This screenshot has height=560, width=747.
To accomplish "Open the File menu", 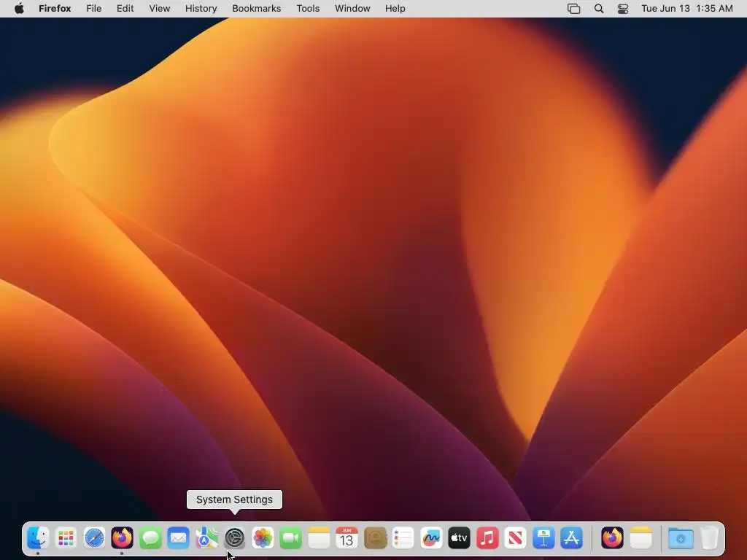I will 94,9.
